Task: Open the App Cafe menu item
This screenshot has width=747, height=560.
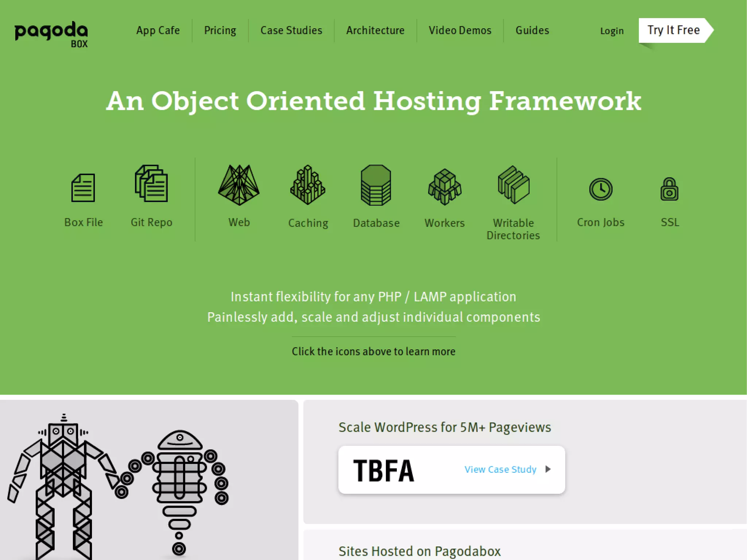Action: pyautogui.click(x=158, y=30)
